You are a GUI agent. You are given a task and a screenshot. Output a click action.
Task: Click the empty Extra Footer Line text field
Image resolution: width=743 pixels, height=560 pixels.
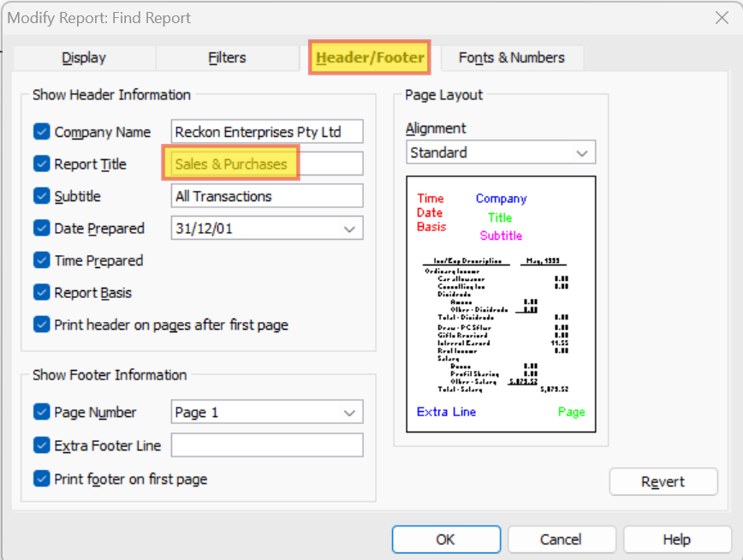pyautogui.click(x=267, y=445)
